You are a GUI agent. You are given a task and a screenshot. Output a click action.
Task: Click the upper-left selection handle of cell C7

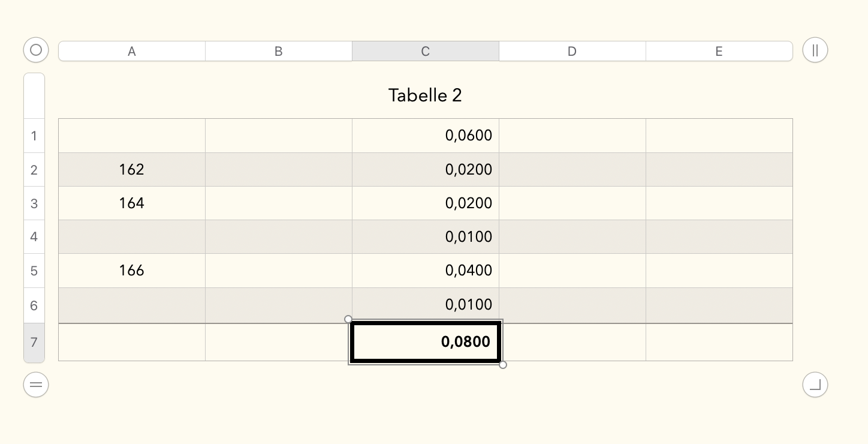pos(348,319)
